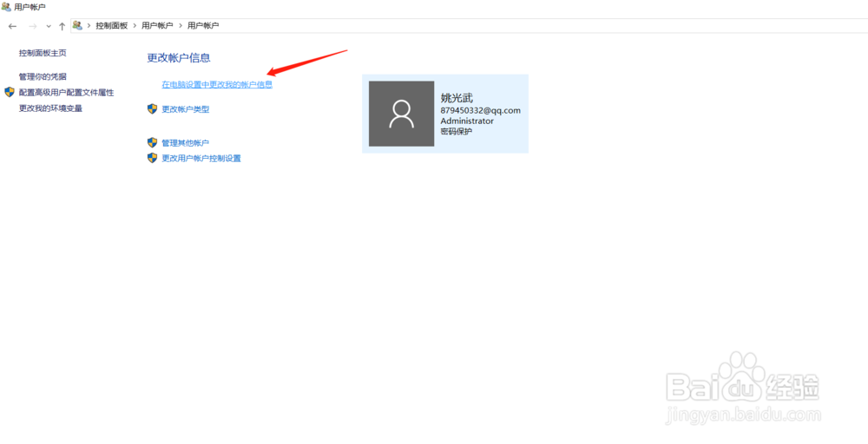Click shield icon beside 配置高级用户配置文件属性
Image resolution: width=868 pixels, height=444 pixels.
pyautogui.click(x=10, y=92)
